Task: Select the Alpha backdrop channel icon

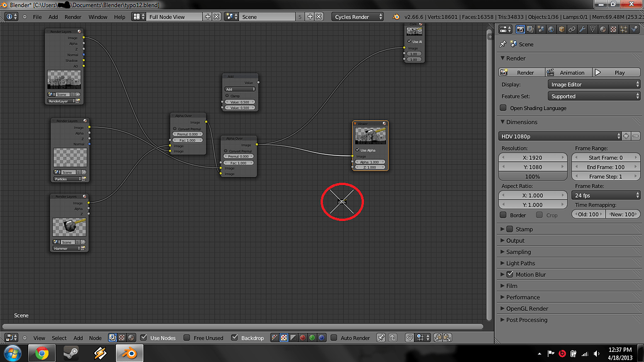Action: 293,337
